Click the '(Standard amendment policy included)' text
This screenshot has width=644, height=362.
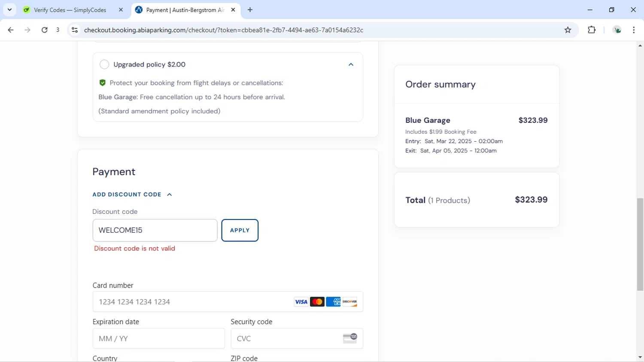pyautogui.click(x=159, y=111)
